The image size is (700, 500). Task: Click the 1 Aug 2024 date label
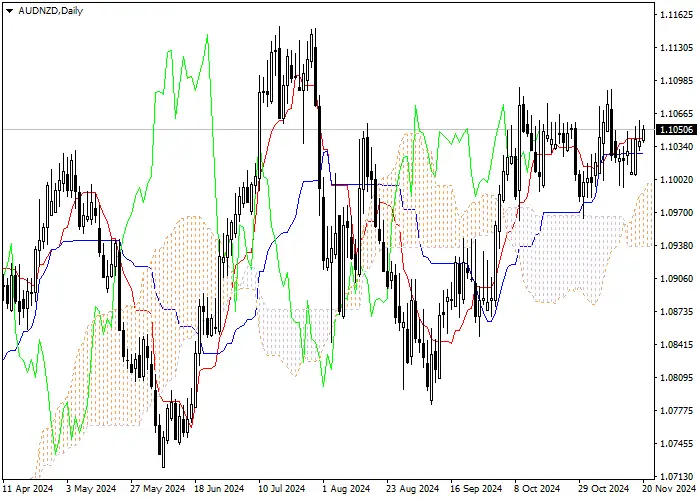pyautogui.click(x=346, y=489)
